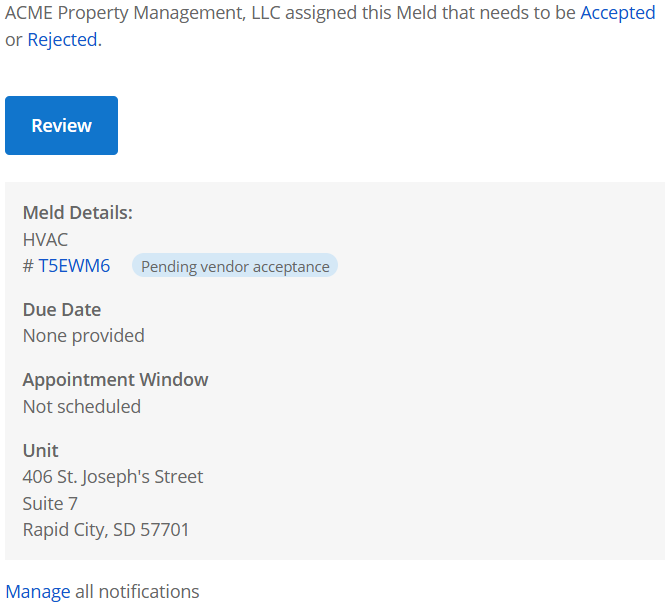The width and height of the screenshot is (672, 612).
Task: Click the Unit heading
Action: 41,450
